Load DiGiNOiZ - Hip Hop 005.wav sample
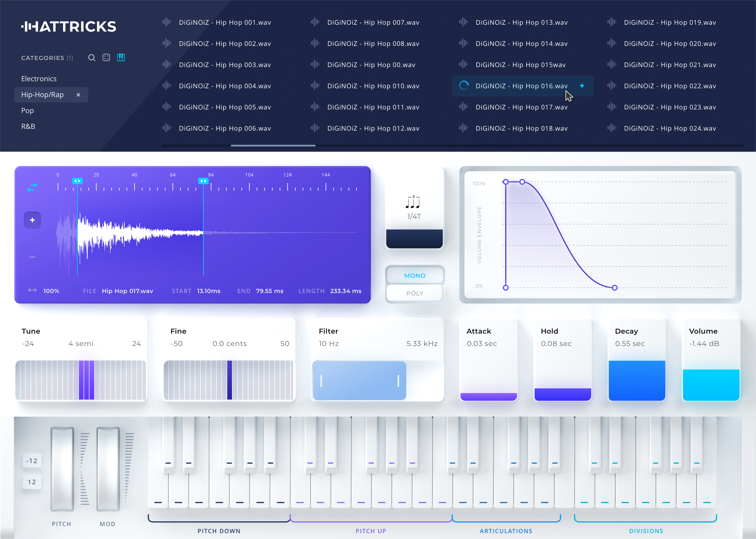 [x=225, y=107]
